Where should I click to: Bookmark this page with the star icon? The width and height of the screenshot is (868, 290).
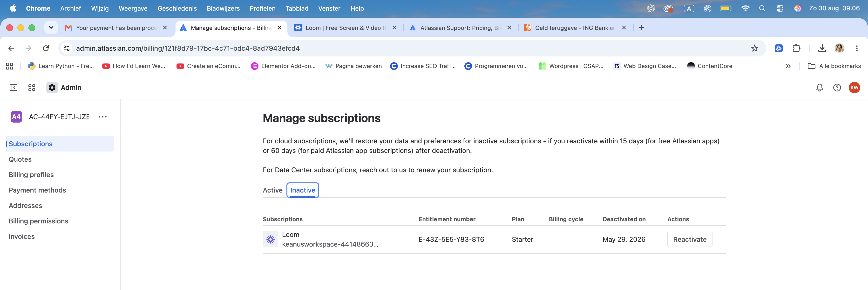coord(754,48)
